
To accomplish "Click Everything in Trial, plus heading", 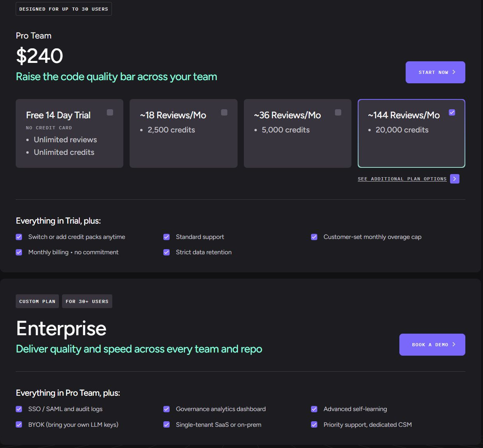I will (59, 221).
